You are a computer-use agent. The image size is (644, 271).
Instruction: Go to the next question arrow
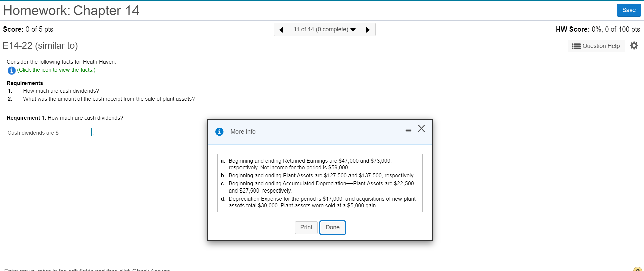tap(368, 30)
